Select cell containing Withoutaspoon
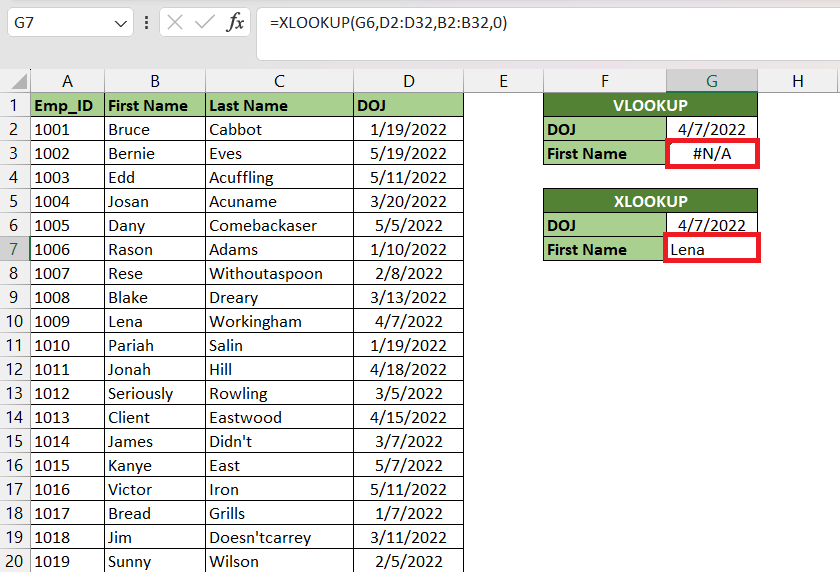The height and width of the screenshot is (572, 840). pos(279,273)
